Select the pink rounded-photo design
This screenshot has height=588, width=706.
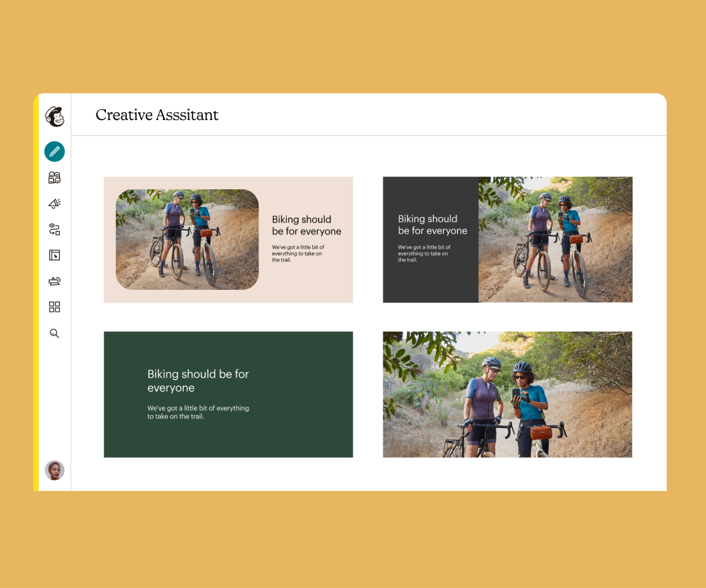pyautogui.click(x=228, y=240)
